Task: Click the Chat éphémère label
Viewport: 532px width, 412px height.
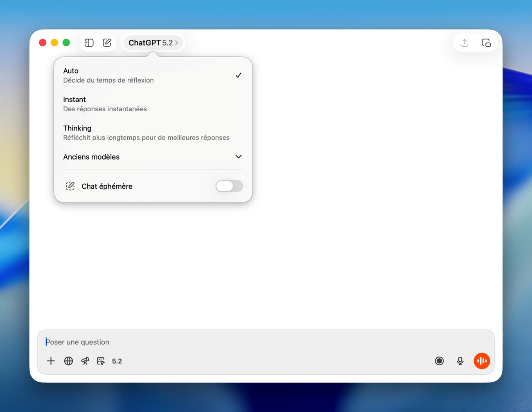Action: click(x=107, y=186)
